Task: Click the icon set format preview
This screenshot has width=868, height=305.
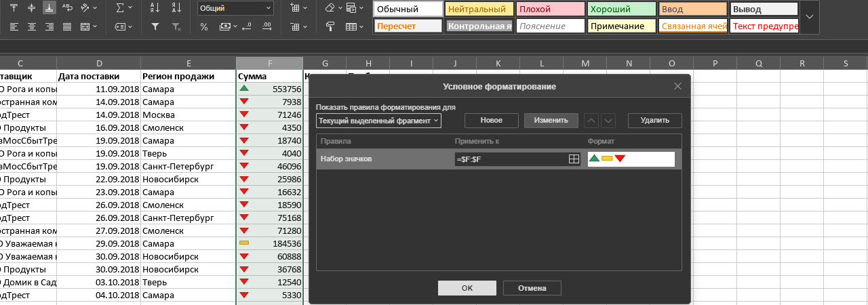Action: [x=631, y=159]
